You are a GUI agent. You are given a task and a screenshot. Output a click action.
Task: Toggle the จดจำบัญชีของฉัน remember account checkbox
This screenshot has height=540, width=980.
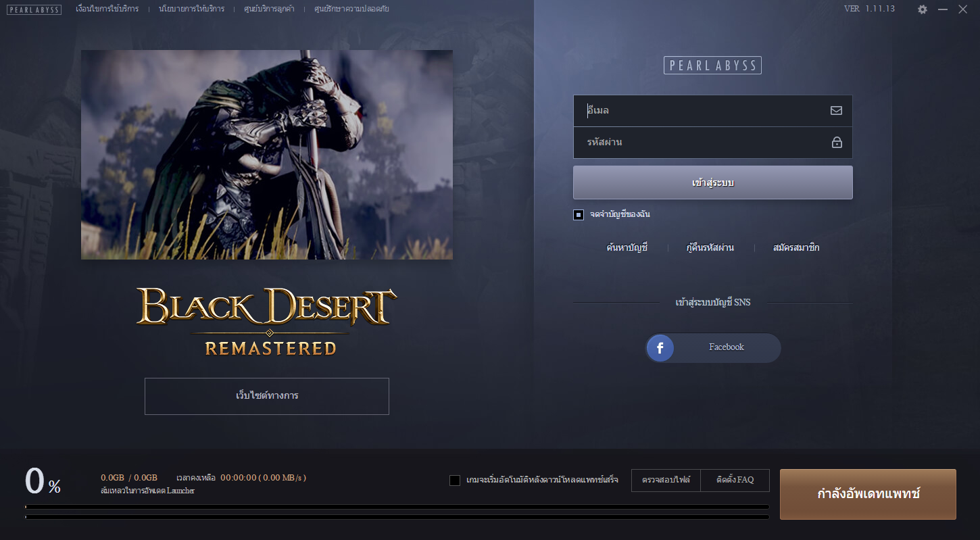579,215
